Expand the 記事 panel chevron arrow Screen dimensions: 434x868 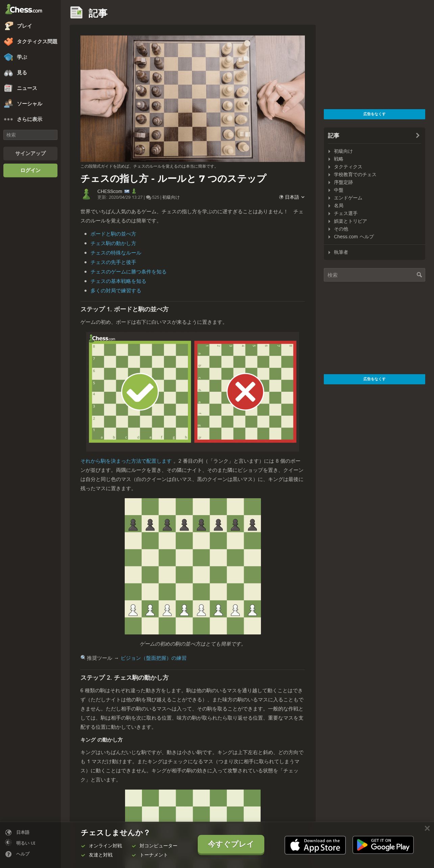[x=418, y=136]
